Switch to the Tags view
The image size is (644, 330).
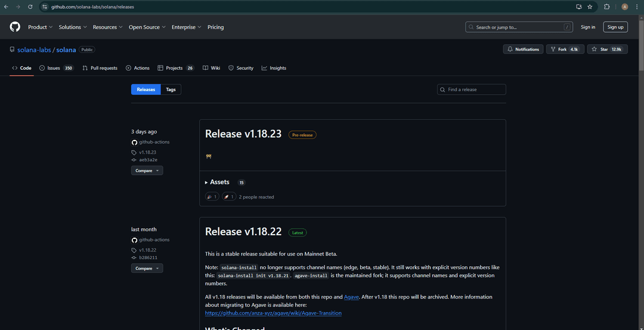pyautogui.click(x=171, y=89)
